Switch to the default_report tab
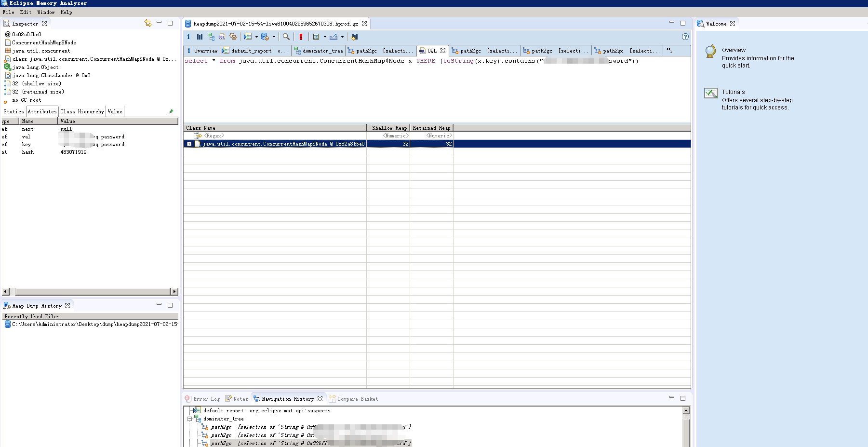Screen dimensions: 868x447 tap(255, 51)
